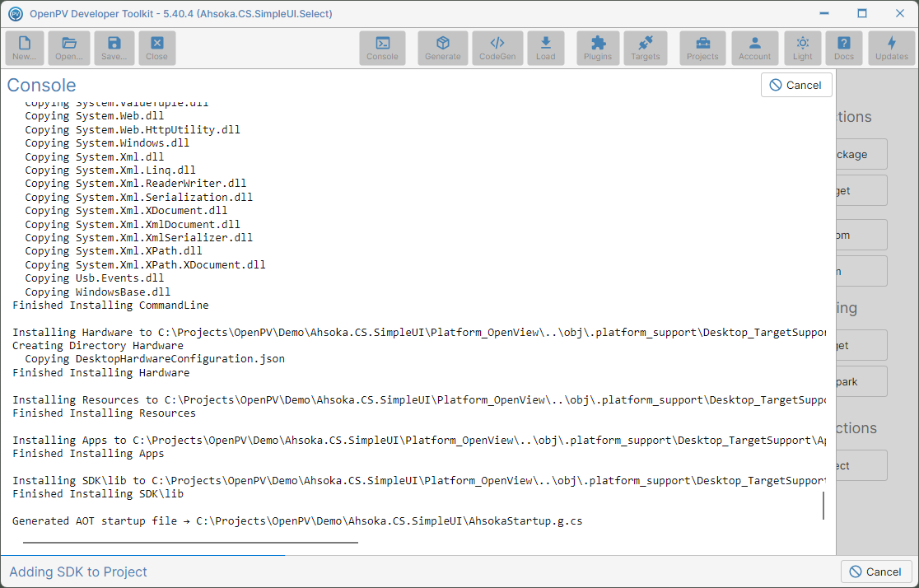Click 'Copying System.Xml.ReaderWriter.dll' line
This screenshot has height=588, width=919.
pos(135,184)
